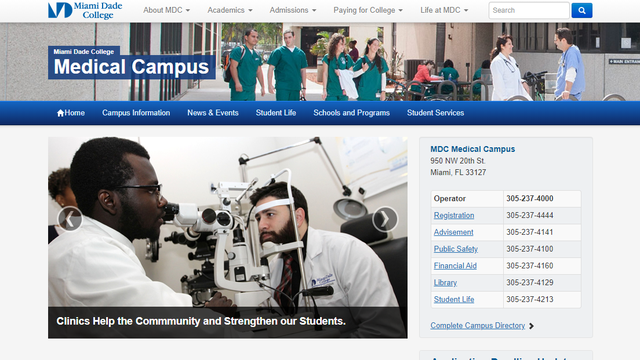Click Miami Dade College banner label
The height and width of the screenshot is (360, 640).
pos(84,51)
